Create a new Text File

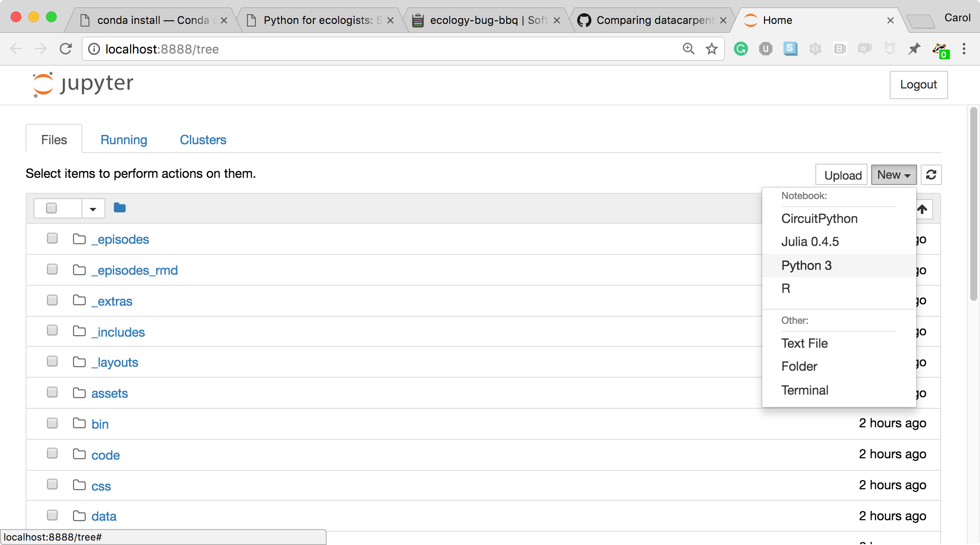click(804, 342)
